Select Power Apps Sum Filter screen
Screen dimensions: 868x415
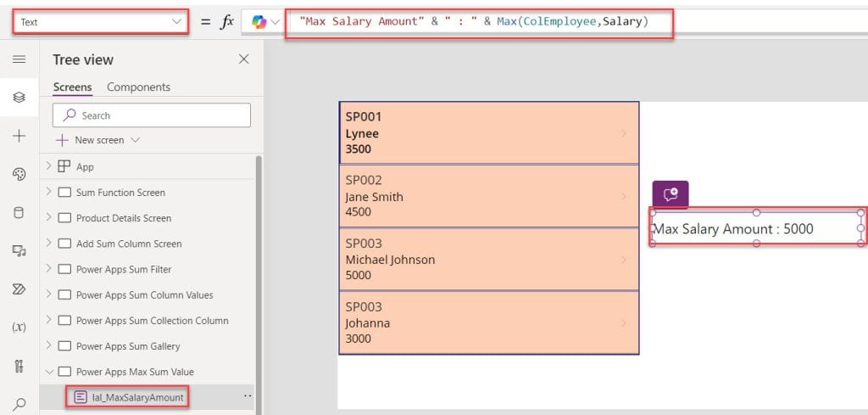[124, 269]
